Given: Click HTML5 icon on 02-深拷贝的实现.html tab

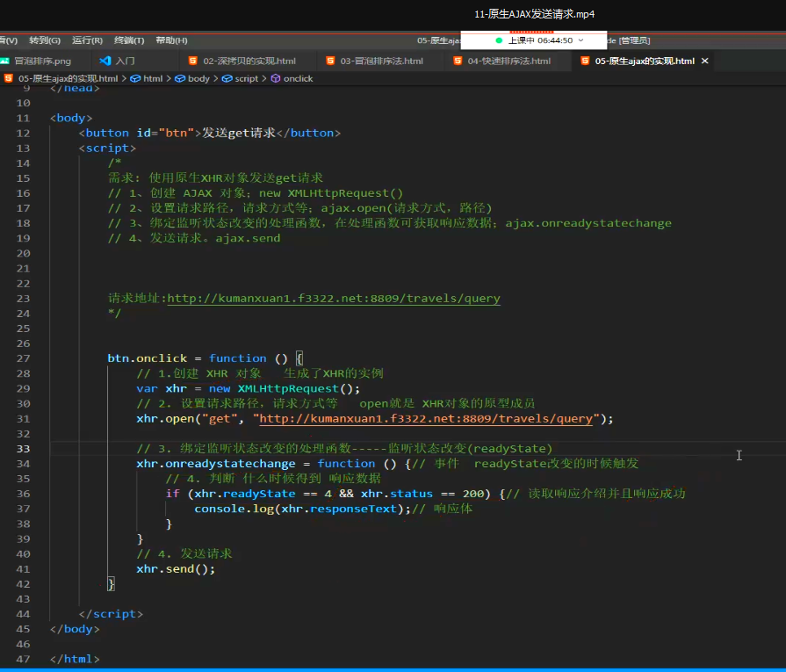Looking at the screenshot, I should pyautogui.click(x=192, y=61).
